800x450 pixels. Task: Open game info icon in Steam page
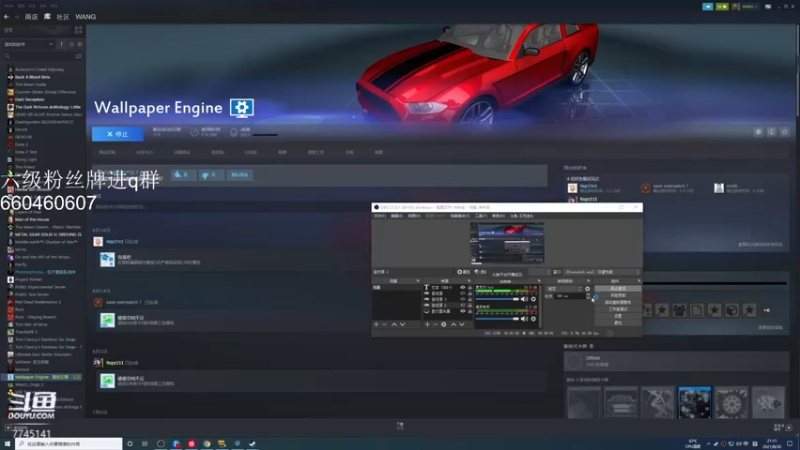(x=771, y=132)
